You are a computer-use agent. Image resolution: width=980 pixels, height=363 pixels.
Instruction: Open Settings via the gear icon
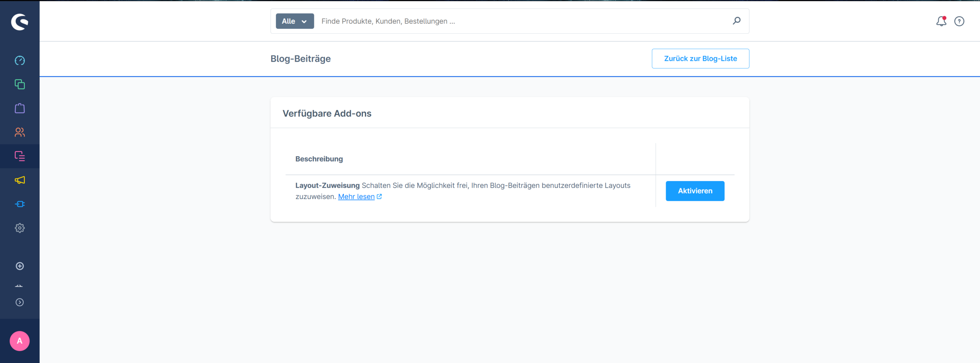click(x=20, y=228)
